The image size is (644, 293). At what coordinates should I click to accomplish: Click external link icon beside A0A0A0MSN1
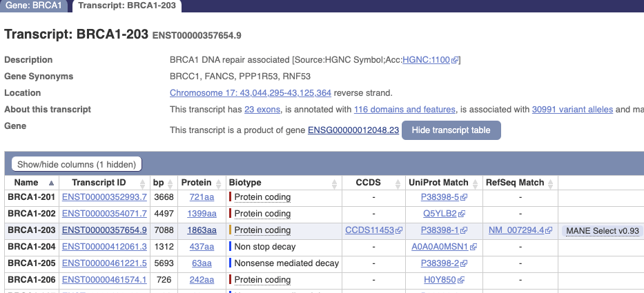click(473, 247)
